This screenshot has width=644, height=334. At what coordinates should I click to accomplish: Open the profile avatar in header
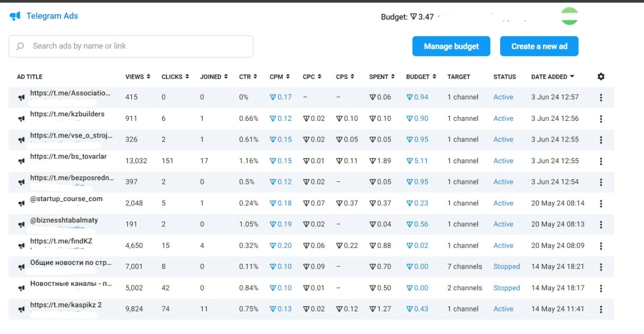click(570, 16)
